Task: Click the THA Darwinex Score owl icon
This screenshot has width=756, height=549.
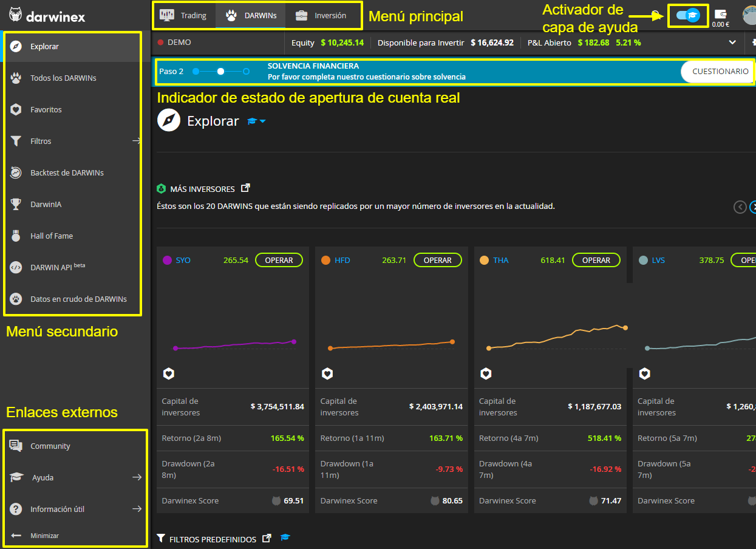Action: pyautogui.click(x=593, y=501)
